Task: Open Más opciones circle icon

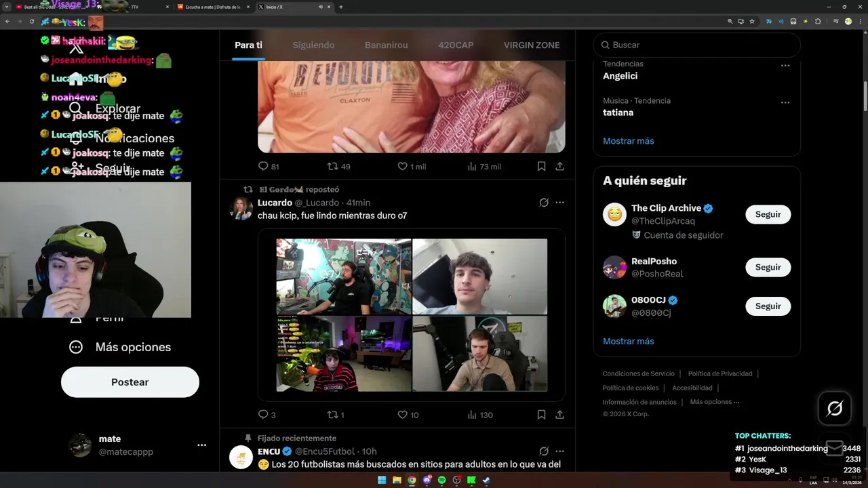Action: coord(76,347)
